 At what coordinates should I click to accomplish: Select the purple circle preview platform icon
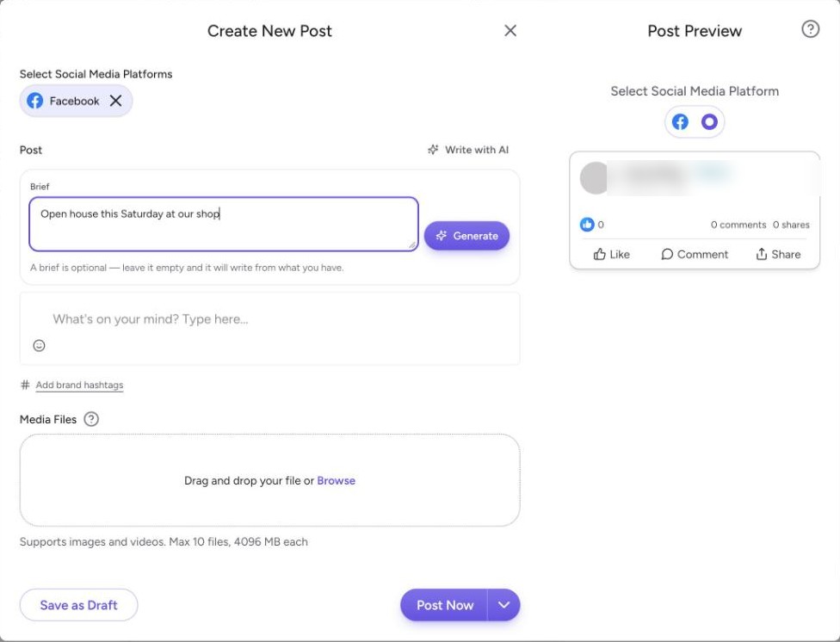[709, 121]
